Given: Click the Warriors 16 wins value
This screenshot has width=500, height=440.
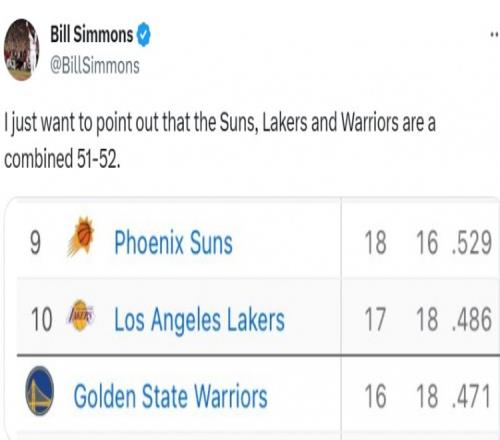Looking at the screenshot, I should pyautogui.click(x=375, y=396).
